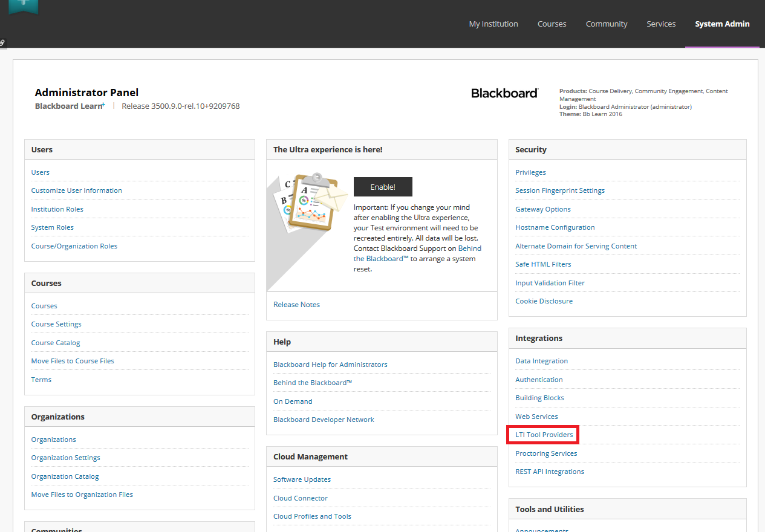Click the Enable! button
This screenshot has height=532, width=765.
[x=383, y=187]
